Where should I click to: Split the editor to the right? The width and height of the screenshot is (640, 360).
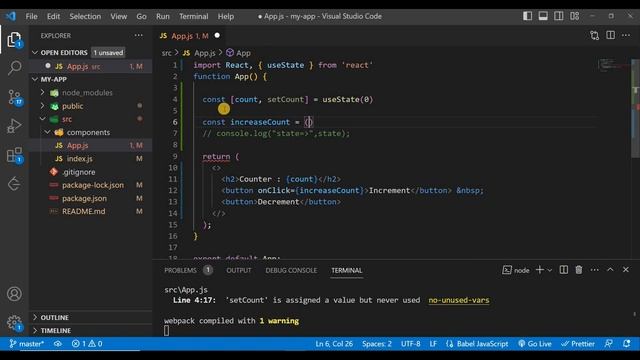click(610, 36)
